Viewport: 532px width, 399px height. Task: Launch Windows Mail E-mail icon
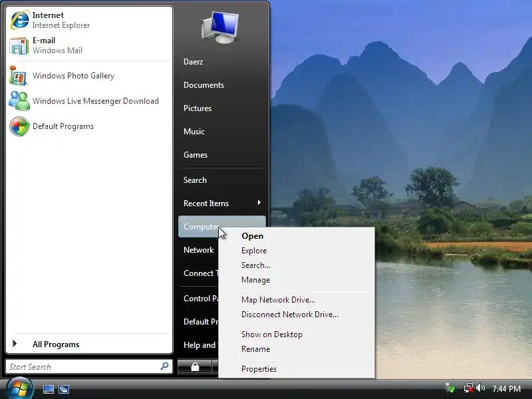click(x=19, y=45)
